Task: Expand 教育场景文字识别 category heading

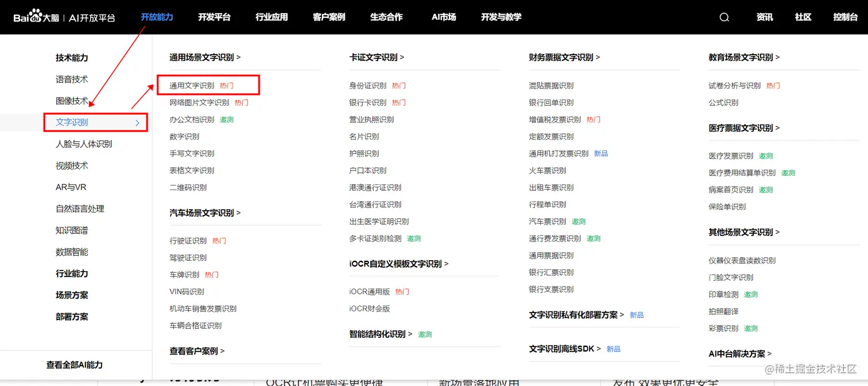Action: (744, 57)
